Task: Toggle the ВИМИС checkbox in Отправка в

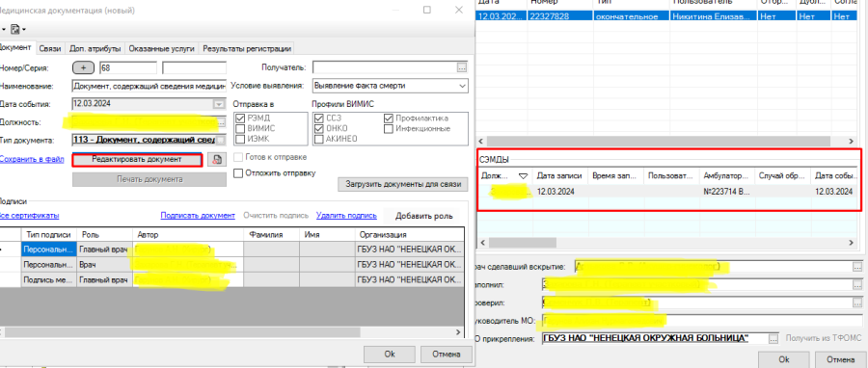Action: coord(240,128)
